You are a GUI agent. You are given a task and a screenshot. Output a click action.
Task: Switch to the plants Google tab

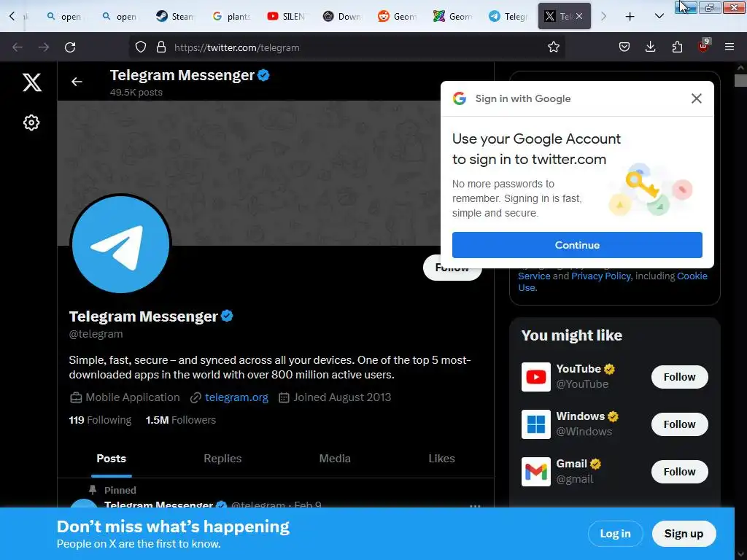(x=231, y=16)
